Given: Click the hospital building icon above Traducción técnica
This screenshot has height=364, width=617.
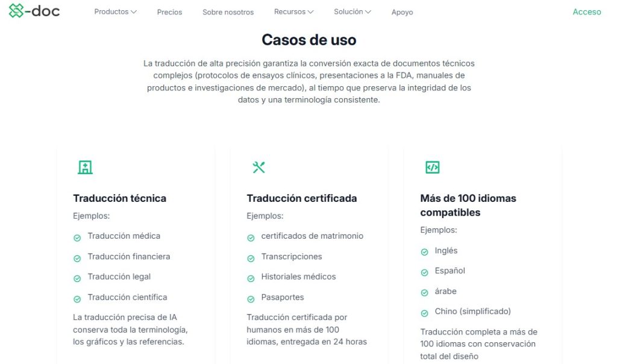Looking at the screenshot, I should pos(85,167).
